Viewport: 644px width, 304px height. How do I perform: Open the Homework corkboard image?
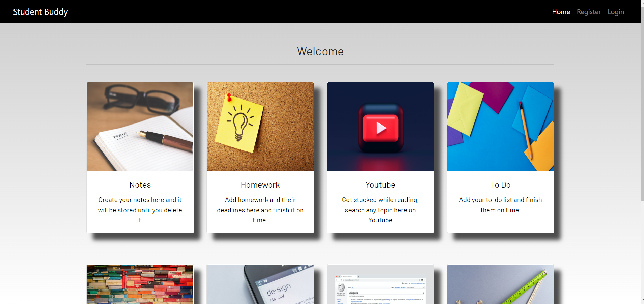tap(260, 127)
